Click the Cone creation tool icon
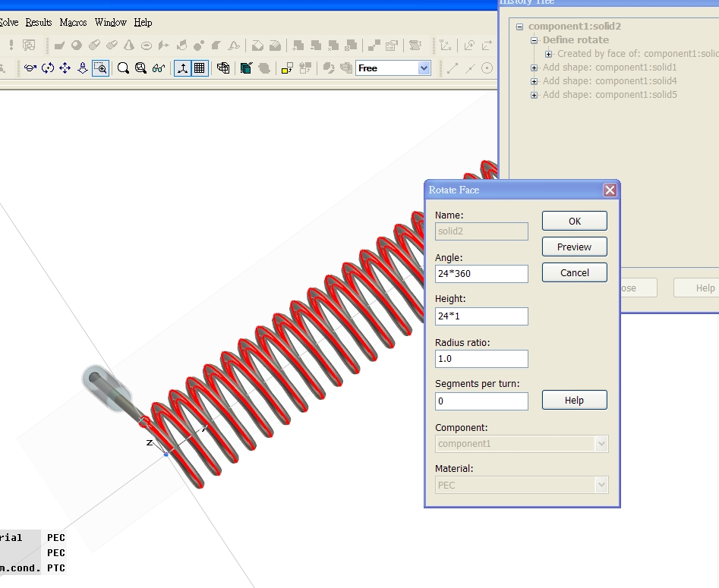This screenshot has width=719, height=588. pos(129,45)
